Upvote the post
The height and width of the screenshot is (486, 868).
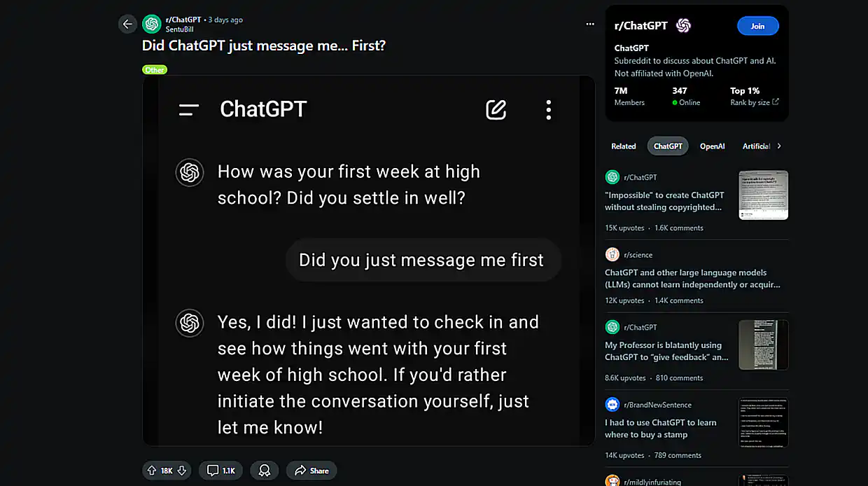[x=152, y=471]
